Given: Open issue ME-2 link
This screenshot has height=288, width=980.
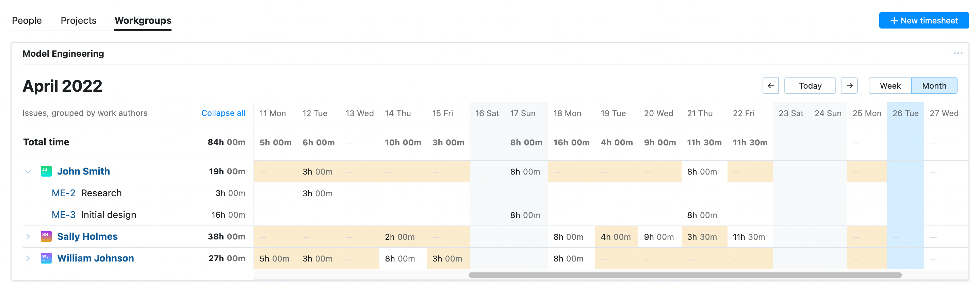Looking at the screenshot, I should [x=63, y=193].
